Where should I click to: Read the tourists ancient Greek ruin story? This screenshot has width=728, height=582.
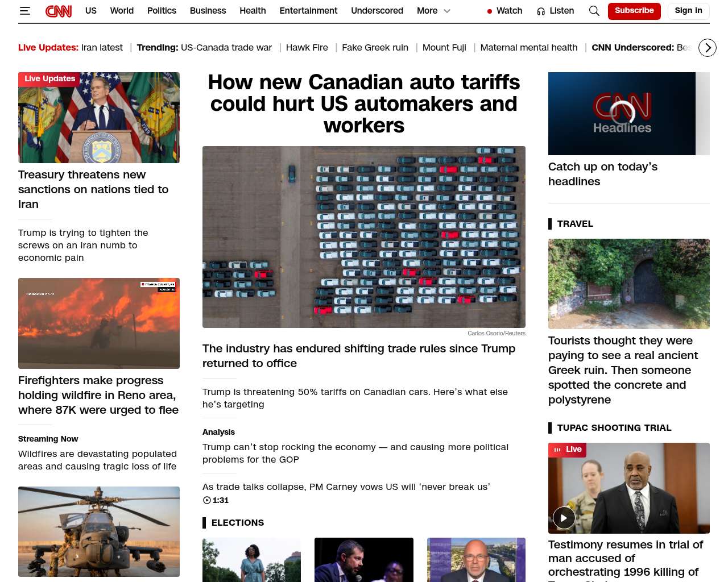point(623,370)
